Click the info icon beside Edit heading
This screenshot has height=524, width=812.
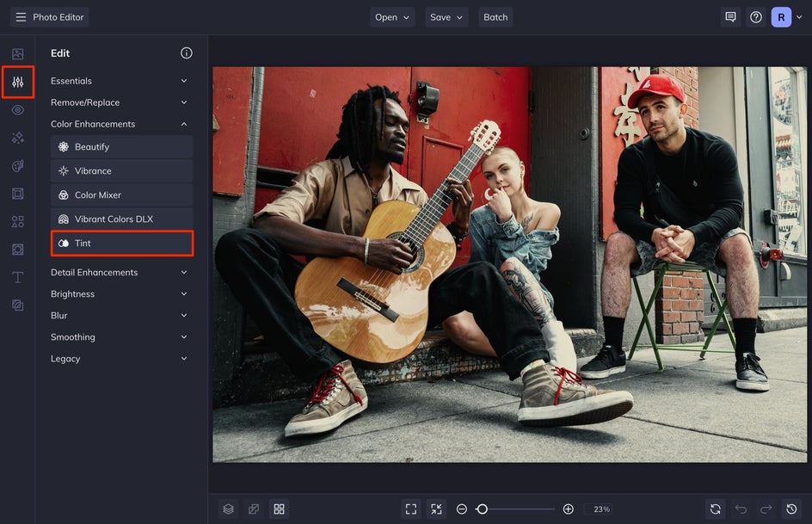coord(187,52)
